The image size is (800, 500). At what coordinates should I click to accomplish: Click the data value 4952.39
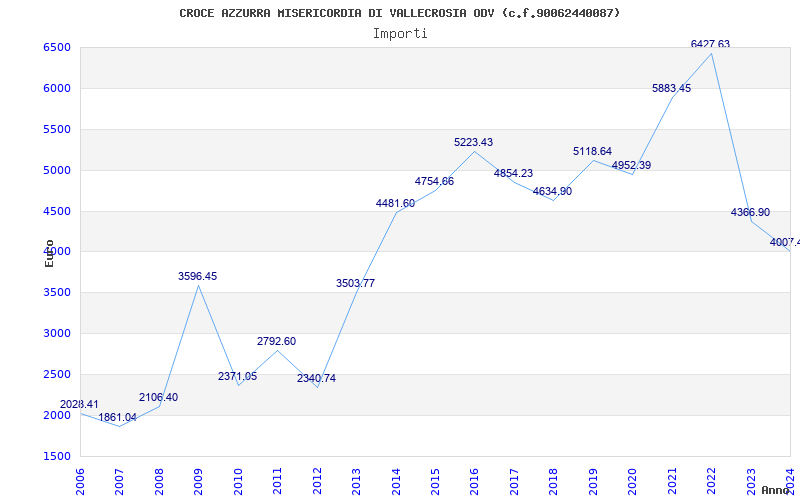pyautogui.click(x=632, y=165)
